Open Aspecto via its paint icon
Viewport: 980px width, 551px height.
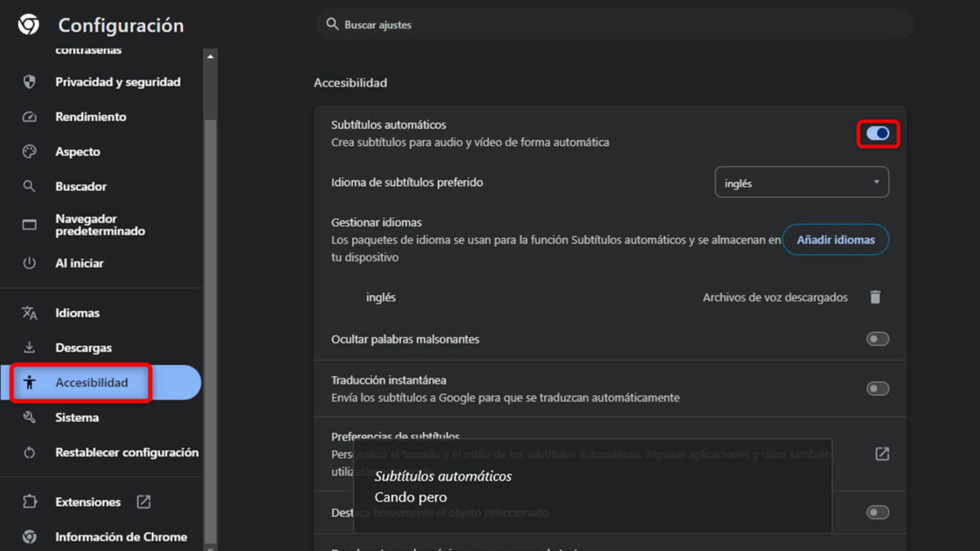[30, 151]
